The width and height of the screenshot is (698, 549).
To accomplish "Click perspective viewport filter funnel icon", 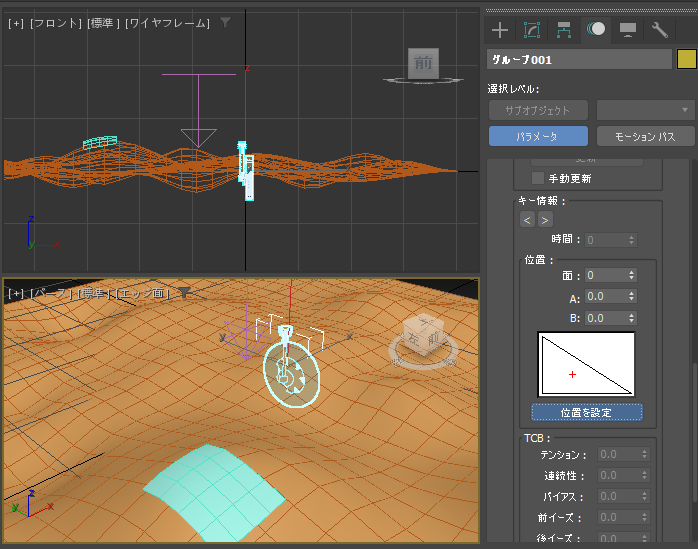I will pyautogui.click(x=184, y=293).
